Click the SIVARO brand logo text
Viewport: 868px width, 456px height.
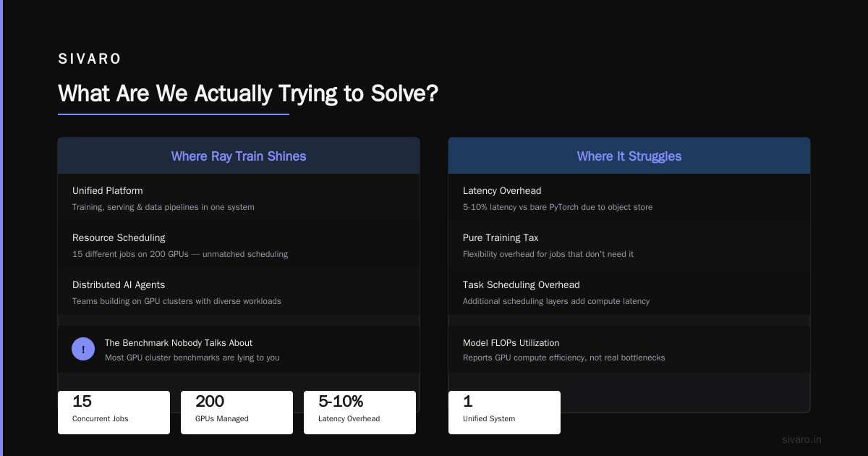click(90, 59)
